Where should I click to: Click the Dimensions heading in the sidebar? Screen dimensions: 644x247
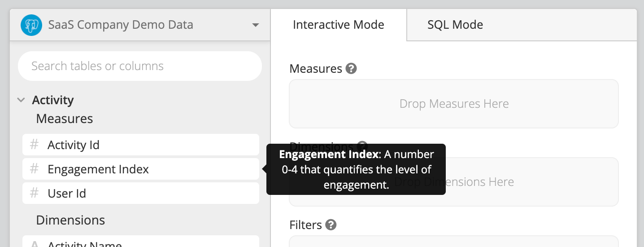[70, 220]
